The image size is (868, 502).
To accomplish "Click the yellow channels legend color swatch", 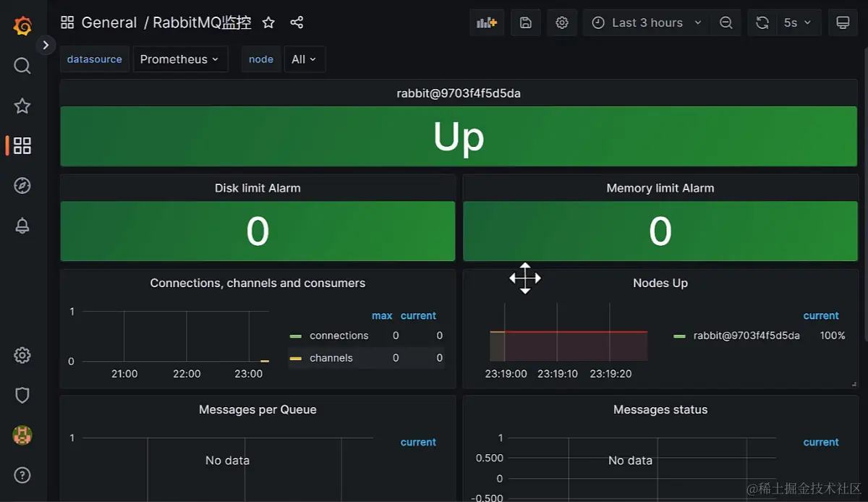I will pos(295,359).
